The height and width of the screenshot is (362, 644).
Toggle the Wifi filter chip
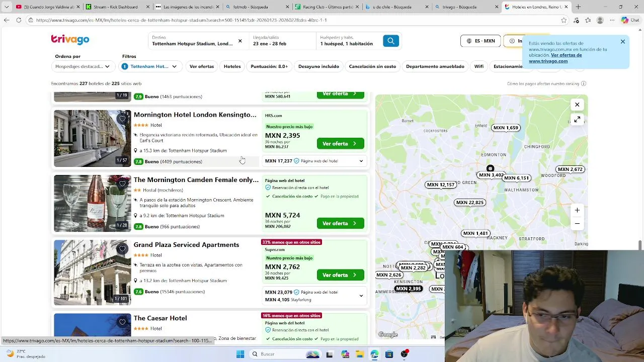[x=478, y=66]
